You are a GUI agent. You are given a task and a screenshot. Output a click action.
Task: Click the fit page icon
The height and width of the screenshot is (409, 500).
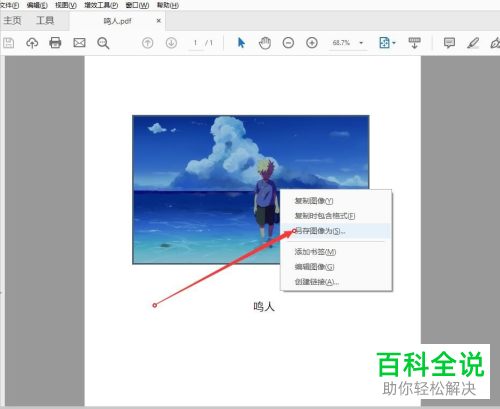click(x=384, y=43)
